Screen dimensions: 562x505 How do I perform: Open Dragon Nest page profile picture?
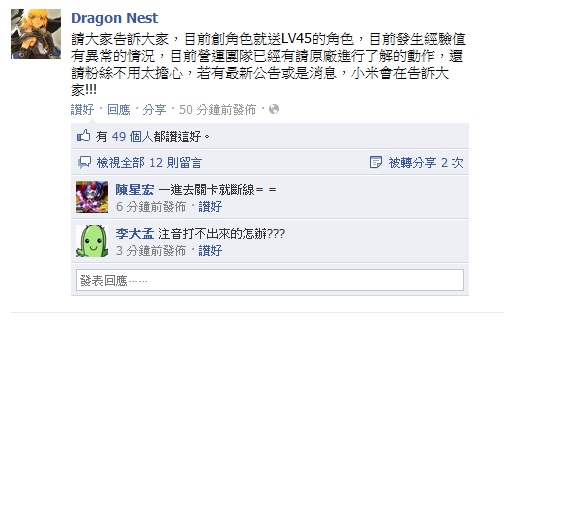click(x=36, y=34)
